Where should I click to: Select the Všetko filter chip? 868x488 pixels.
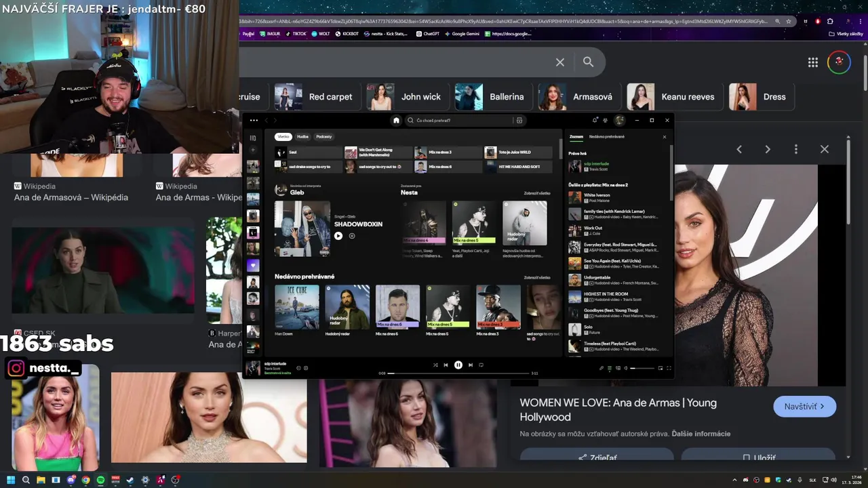point(283,137)
